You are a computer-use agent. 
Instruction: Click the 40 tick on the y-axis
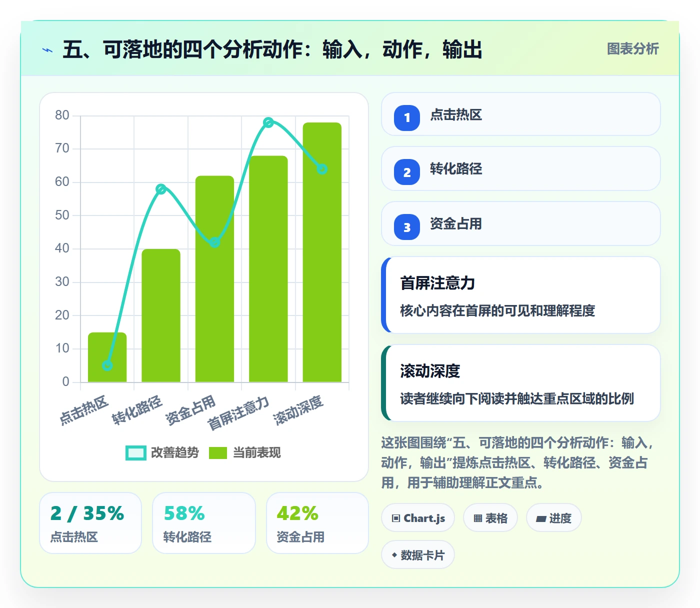click(62, 248)
